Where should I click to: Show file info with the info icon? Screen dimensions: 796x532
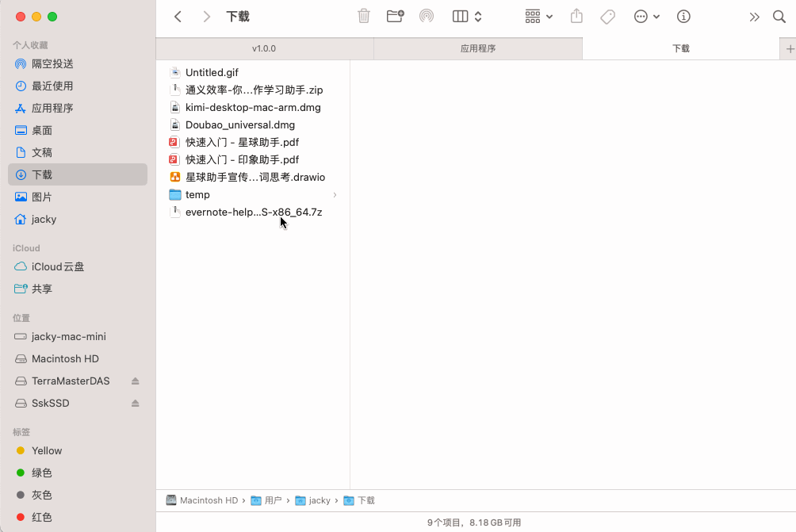(683, 16)
